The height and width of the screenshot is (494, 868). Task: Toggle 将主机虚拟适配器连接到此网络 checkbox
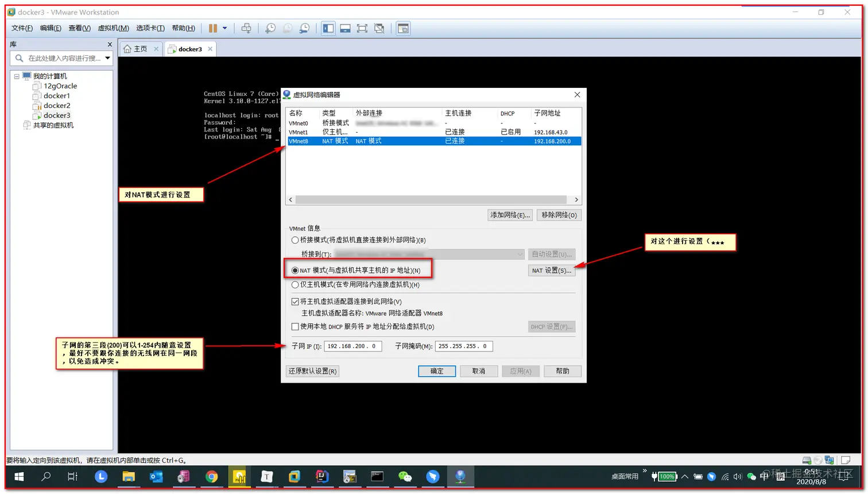click(x=295, y=302)
